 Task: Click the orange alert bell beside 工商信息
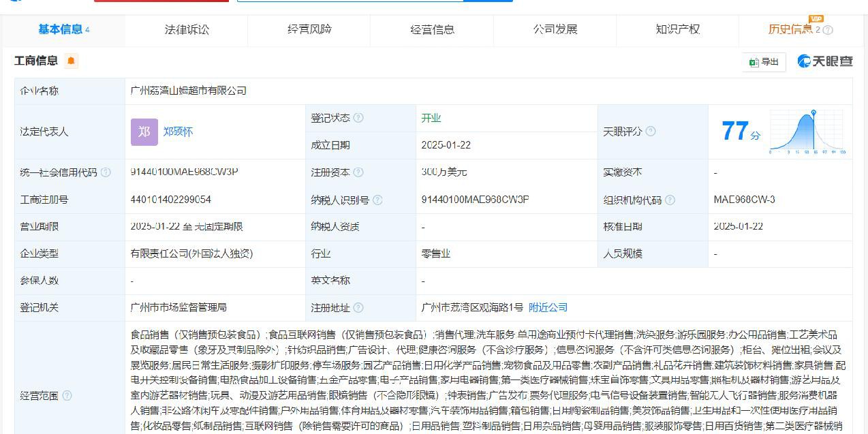(x=71, y=61)
